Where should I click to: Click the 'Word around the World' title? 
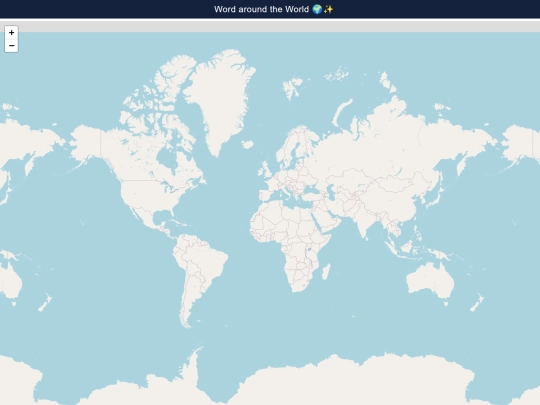point(273,9)
